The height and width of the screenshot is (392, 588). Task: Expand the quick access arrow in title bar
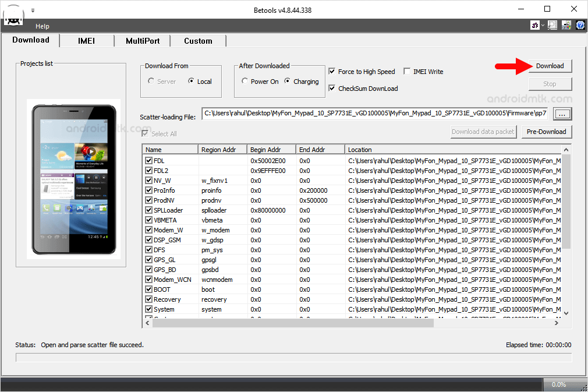point(33,10)
